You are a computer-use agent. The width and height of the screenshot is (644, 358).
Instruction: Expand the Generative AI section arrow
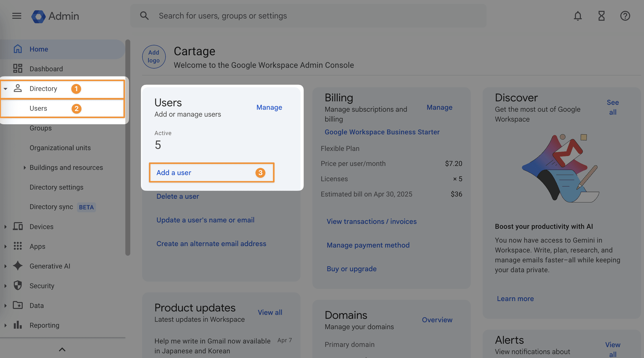[5, 266]
